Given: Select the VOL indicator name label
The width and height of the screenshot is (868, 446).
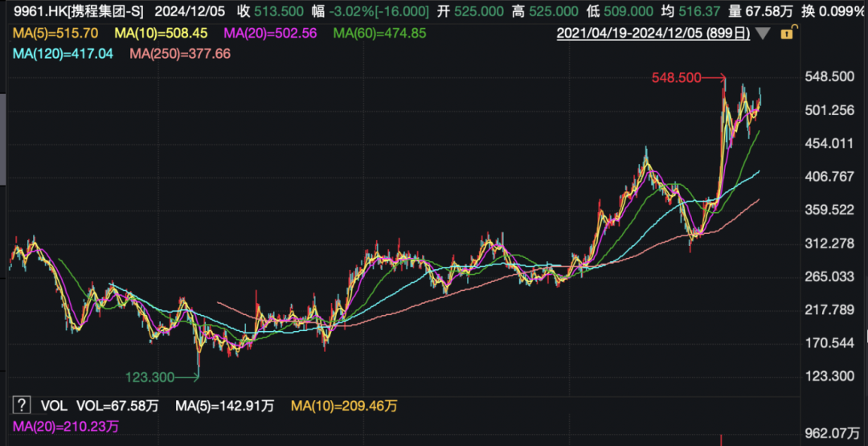Looking at the screenshot, I should [x=52, y=404].
